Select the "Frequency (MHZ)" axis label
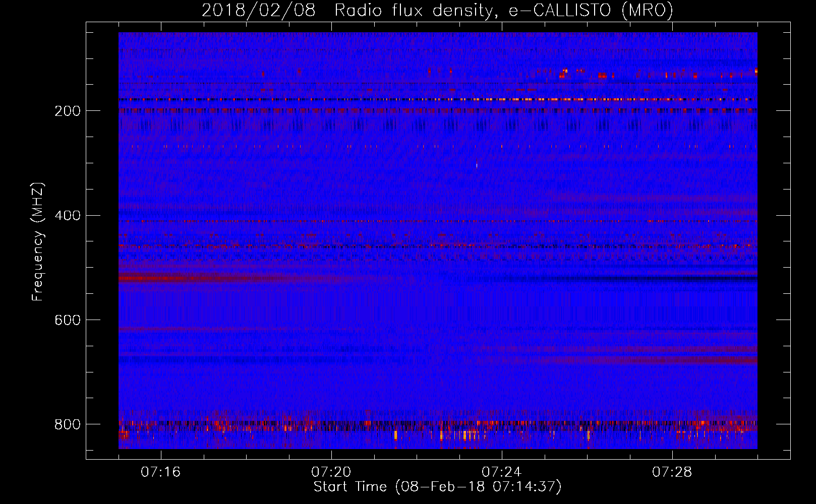This screenshot has height=504, width=816. (x=38, y=242)
